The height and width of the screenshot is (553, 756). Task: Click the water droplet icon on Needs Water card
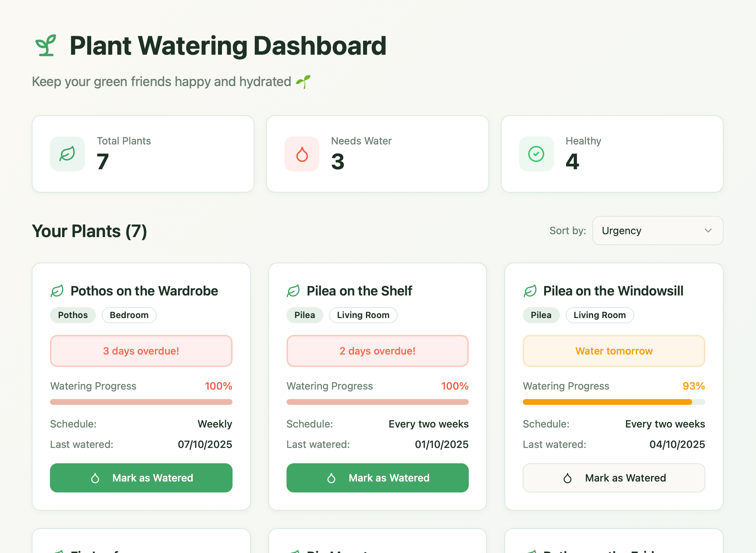(301, 154)
